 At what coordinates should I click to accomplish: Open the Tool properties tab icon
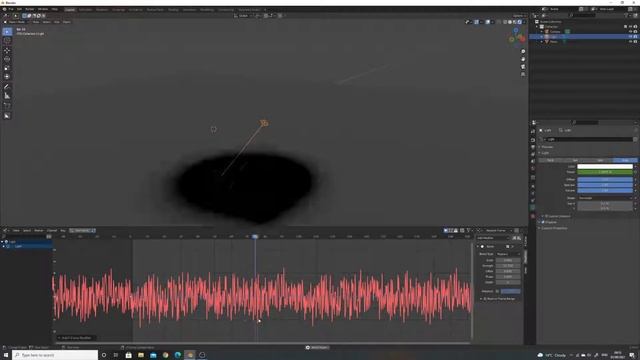tap(533, 131)
